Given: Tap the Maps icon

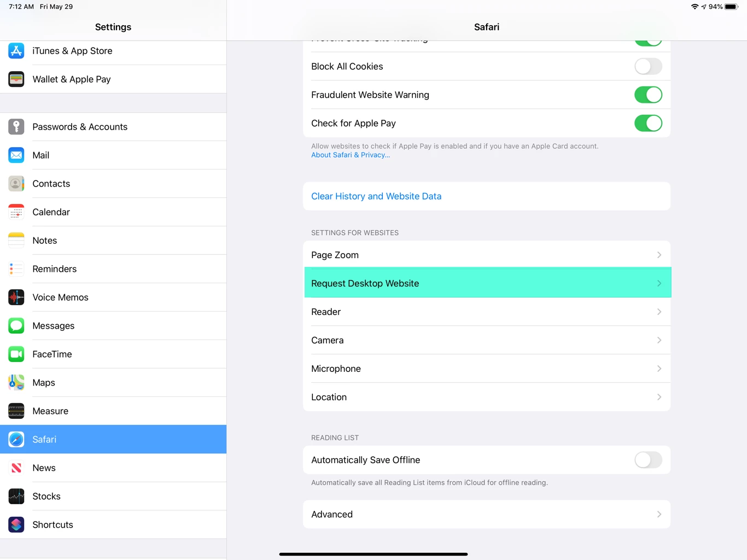Looking at the screenshot, I should point(16,383).
